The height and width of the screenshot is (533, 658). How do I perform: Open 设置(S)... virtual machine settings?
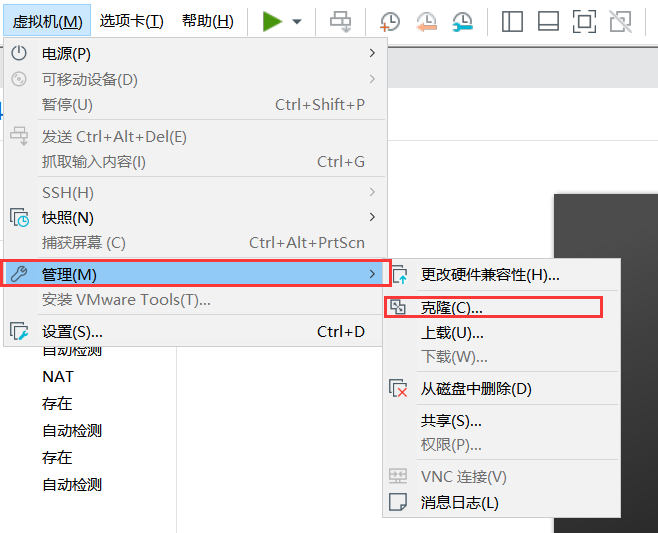pyautogui.click(x=195, y=332)
